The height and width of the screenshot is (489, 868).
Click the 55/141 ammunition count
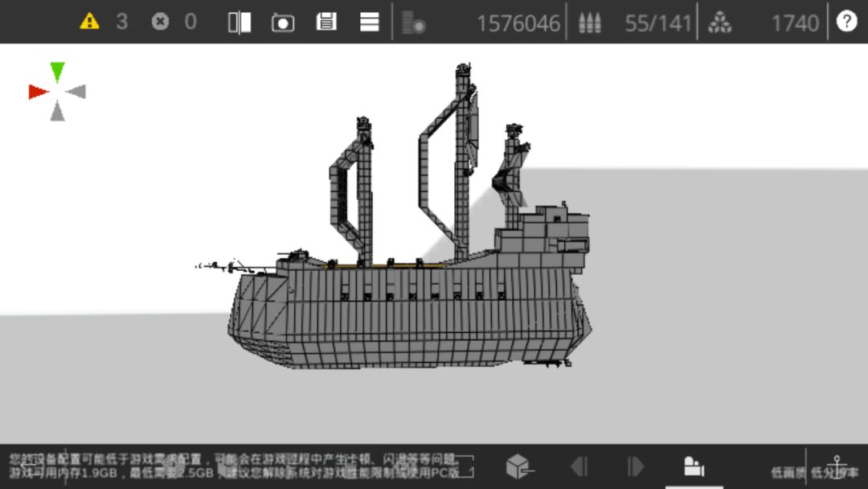pyautogui.click(x=658, y=23)
